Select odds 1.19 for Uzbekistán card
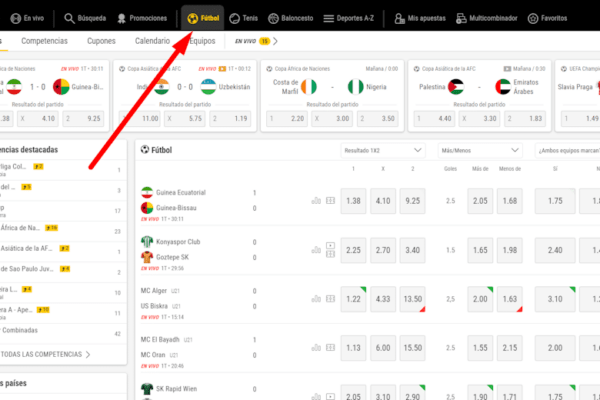The image size is (600, 400). tap(230, 119)
